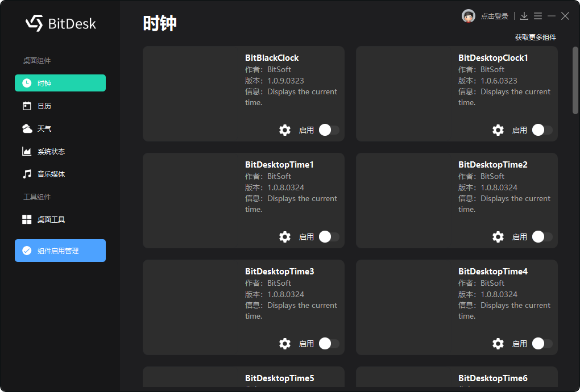Click the BitDesk logo

61,23
